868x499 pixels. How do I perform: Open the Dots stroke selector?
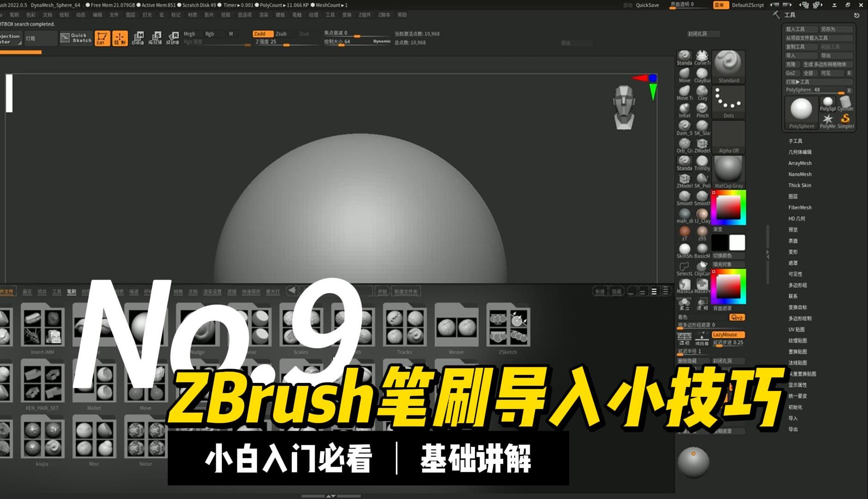(x=728, y=102)
